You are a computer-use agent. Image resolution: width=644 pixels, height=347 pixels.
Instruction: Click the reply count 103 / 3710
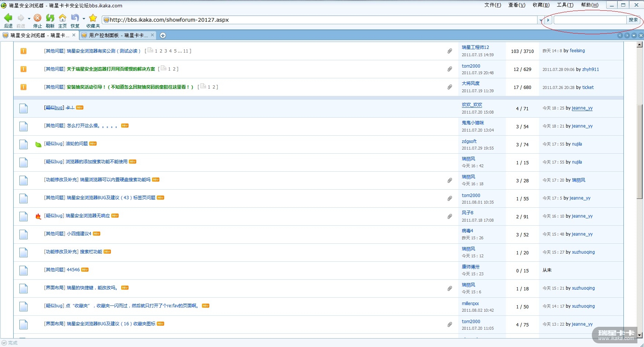522,51
